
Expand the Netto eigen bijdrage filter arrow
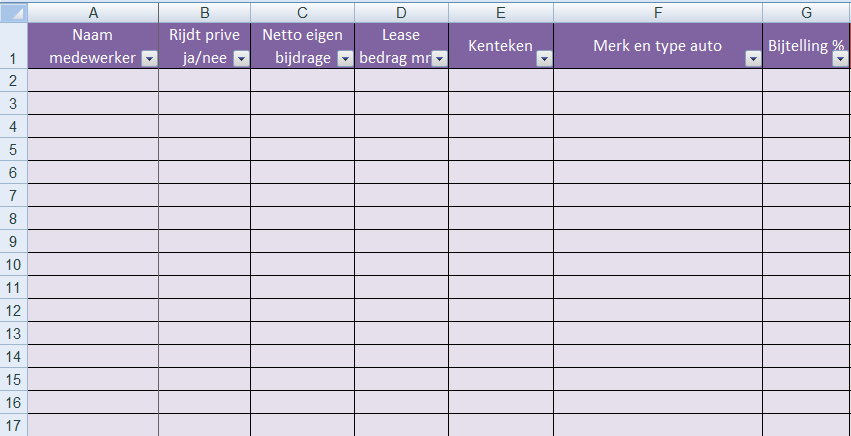(346, 59)
